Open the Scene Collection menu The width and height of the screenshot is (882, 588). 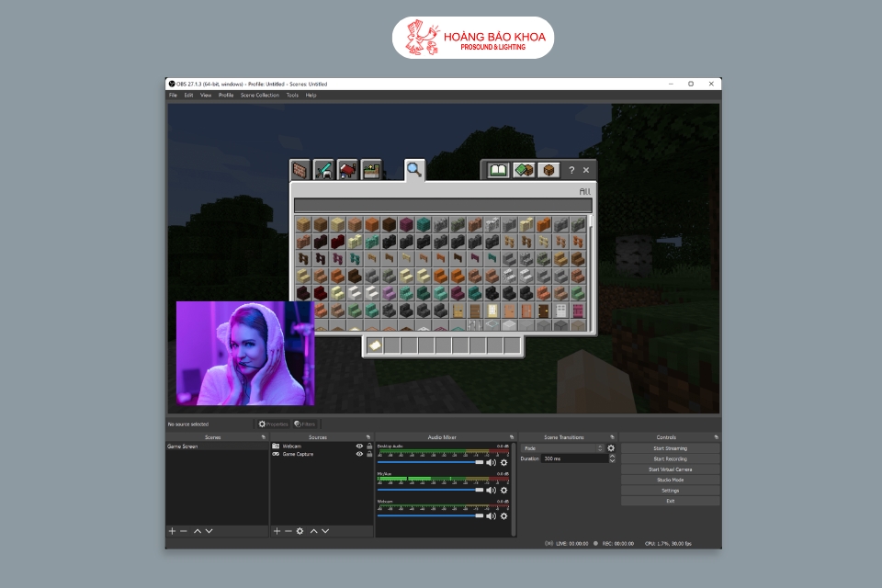[260, 96]
